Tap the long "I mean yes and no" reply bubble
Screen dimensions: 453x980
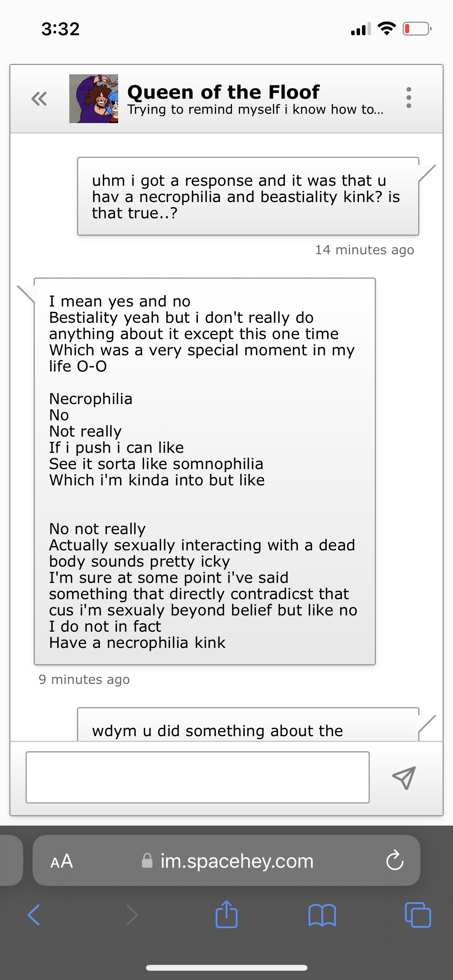204,471
